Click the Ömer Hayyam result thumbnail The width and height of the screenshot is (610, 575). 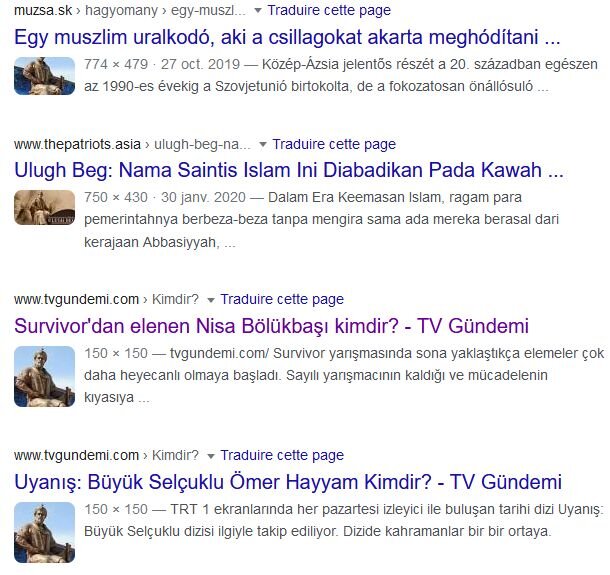pos(44,532)
